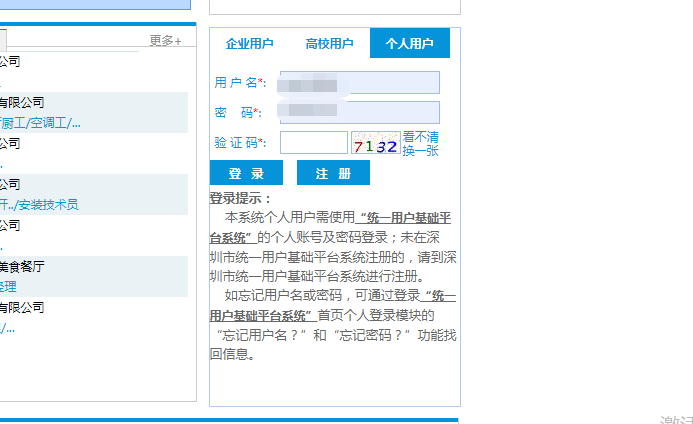
Task: Click the 登录 button
Action: click(x=246, y=172)
